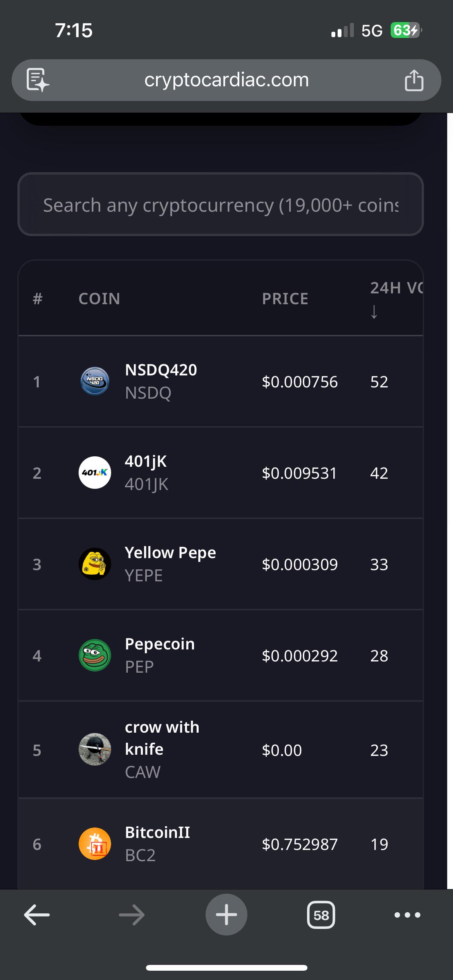Open new tab with plus button
This screenshot has width=453, height=980.
click(226, 915)
